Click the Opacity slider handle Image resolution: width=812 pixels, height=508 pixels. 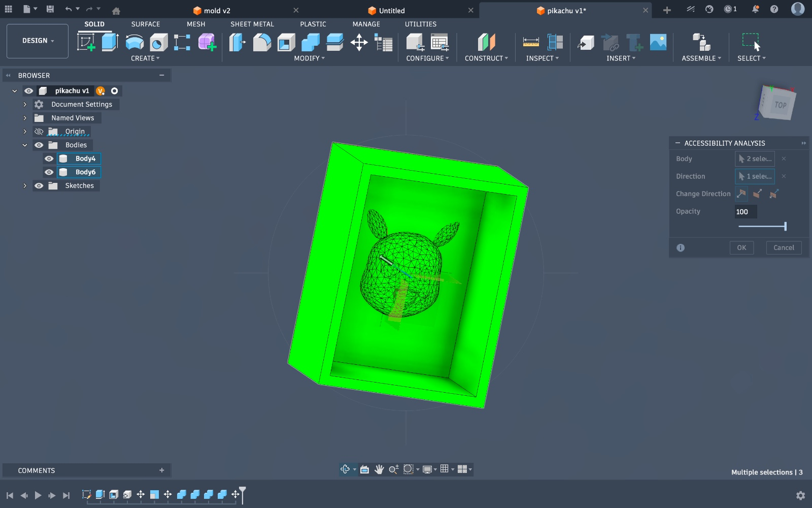pyautogui.click(x=785, y=227)
